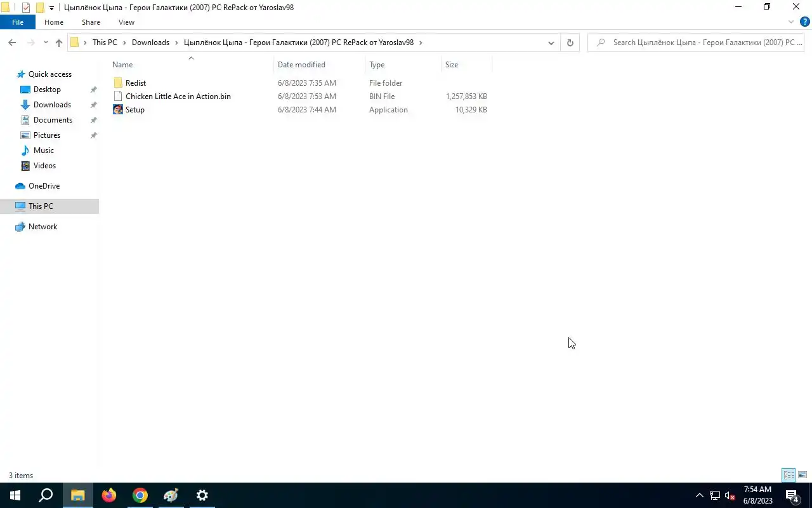Click 10,329 KB size cell

(471, 110)
